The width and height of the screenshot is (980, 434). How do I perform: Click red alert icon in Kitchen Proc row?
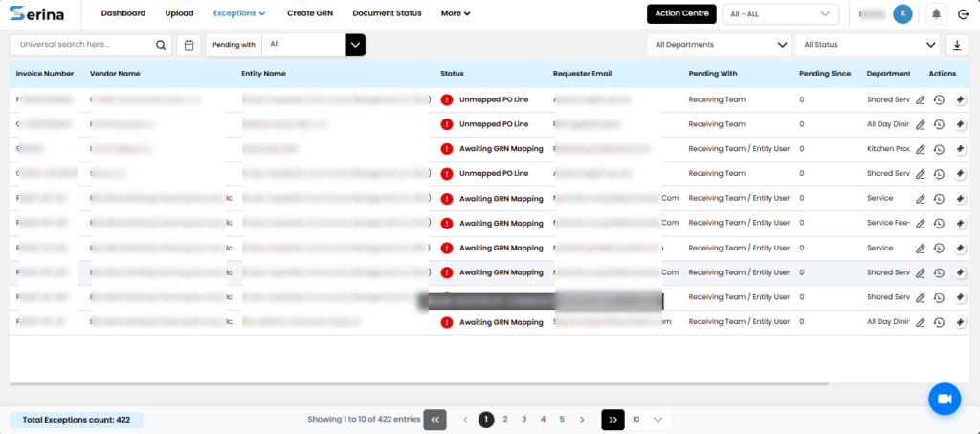pos(446,149)
